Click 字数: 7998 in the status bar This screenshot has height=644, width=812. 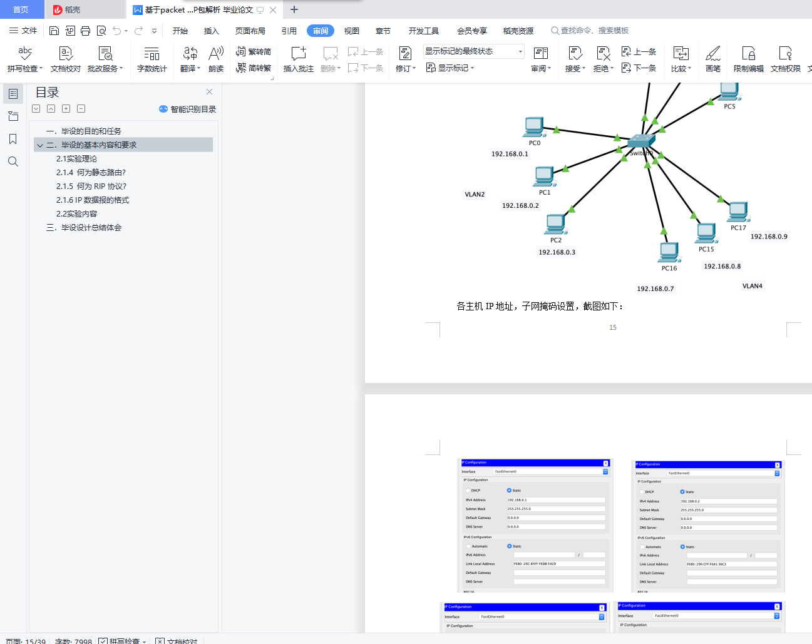click(x=73, y=641)
